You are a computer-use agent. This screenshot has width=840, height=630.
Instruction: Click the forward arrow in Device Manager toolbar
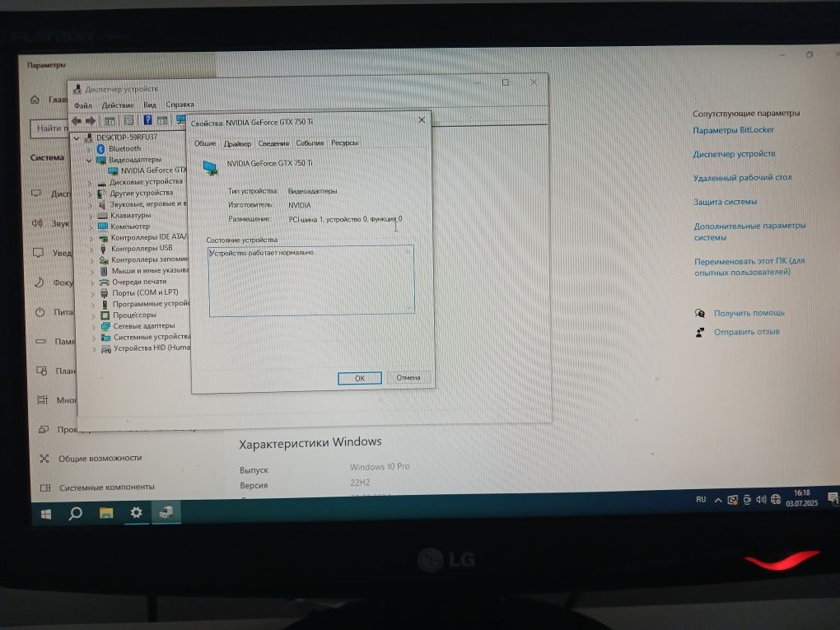click(91, 120)
